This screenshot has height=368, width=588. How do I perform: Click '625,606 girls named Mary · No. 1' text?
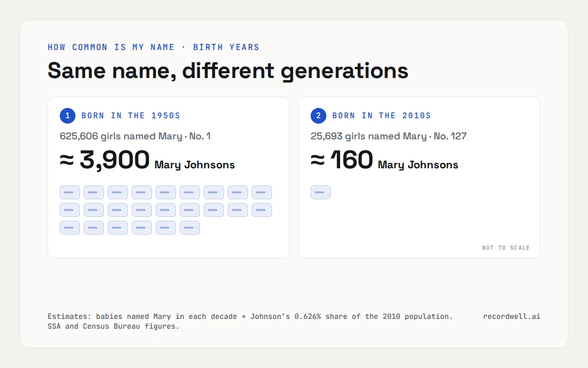(x=135, y=136)
